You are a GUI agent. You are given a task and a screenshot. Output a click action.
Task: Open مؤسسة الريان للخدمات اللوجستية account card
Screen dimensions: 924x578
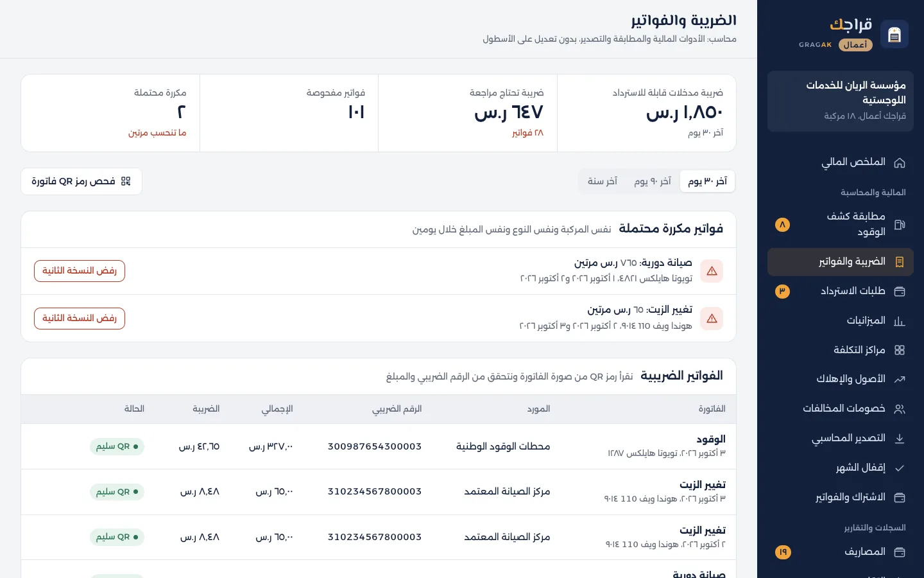[x=840, y=101]
